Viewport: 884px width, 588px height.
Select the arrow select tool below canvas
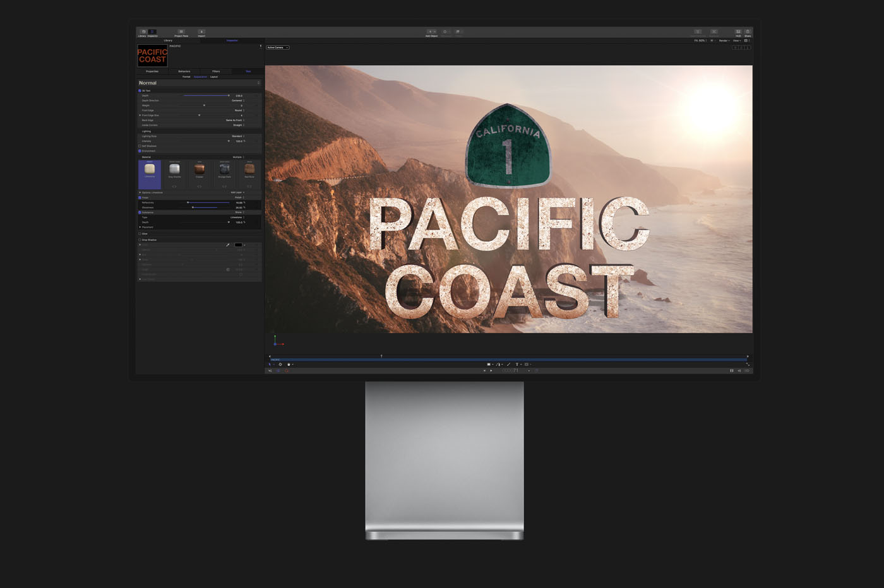(270, 364)
